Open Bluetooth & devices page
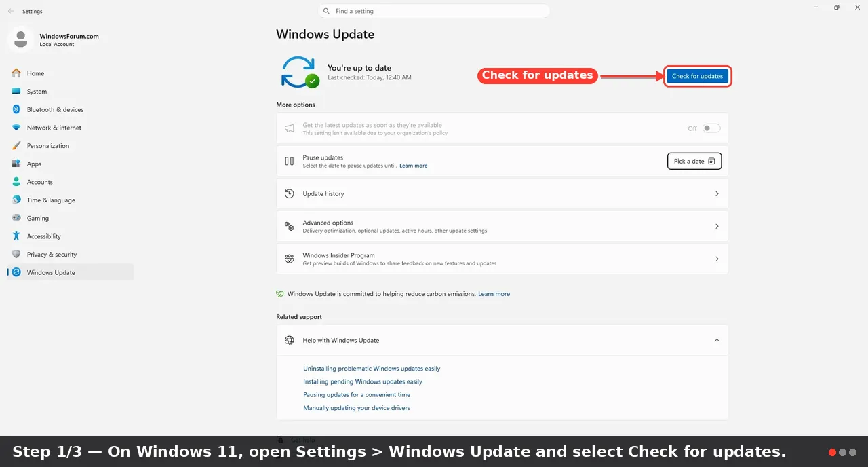Image resolution: width=868 pixels, height=467 pixels. (x=70, y=109)
